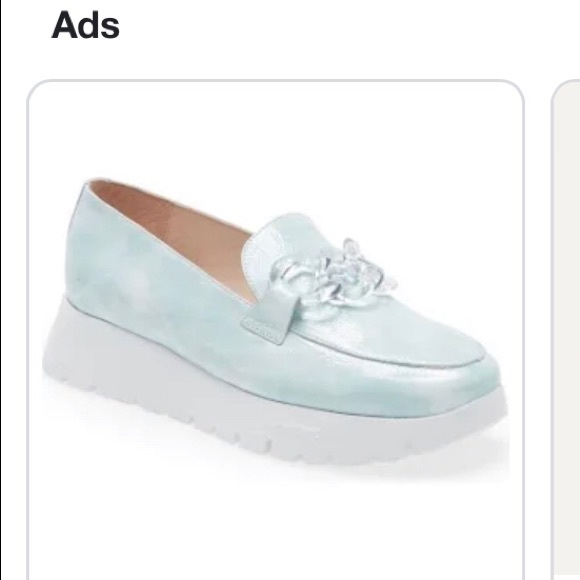Click the Ads section heading
Viewport: 580px width, 580px height.
(85, 25)
